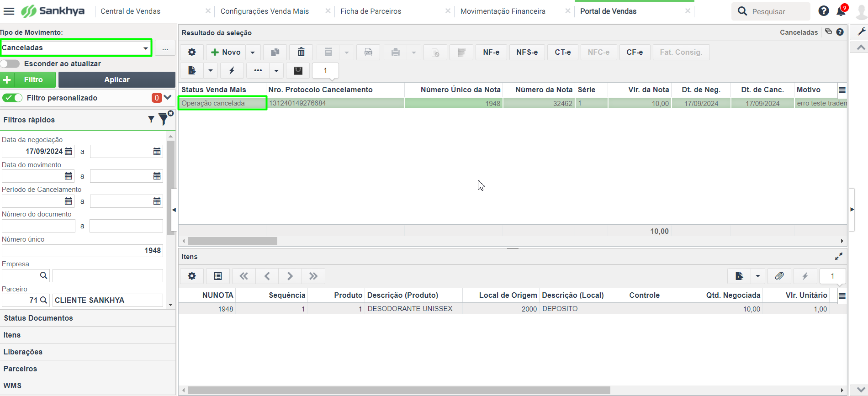Maximize the Itens panel
Viewport: 868px width, 396px height.
[x=839, y=257]
